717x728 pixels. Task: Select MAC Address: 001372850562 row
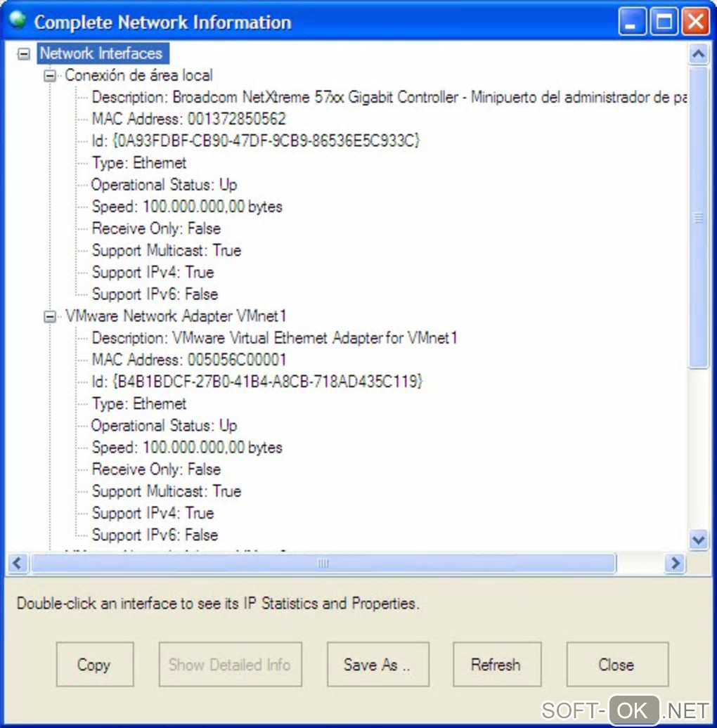click(188, 119)
